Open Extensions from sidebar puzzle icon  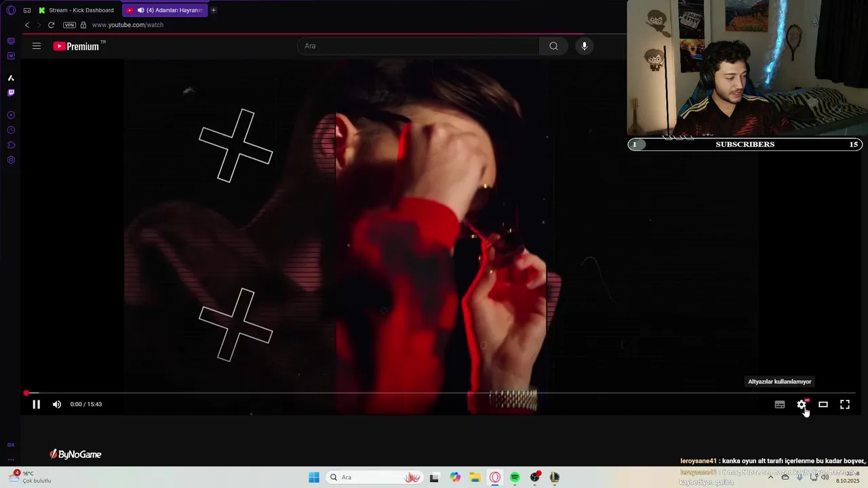11,145
